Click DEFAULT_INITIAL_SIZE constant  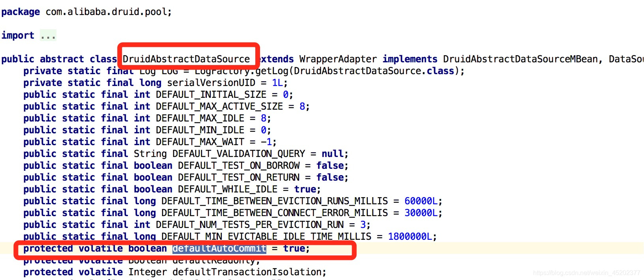pyautogui.click(x=211, y=95)
